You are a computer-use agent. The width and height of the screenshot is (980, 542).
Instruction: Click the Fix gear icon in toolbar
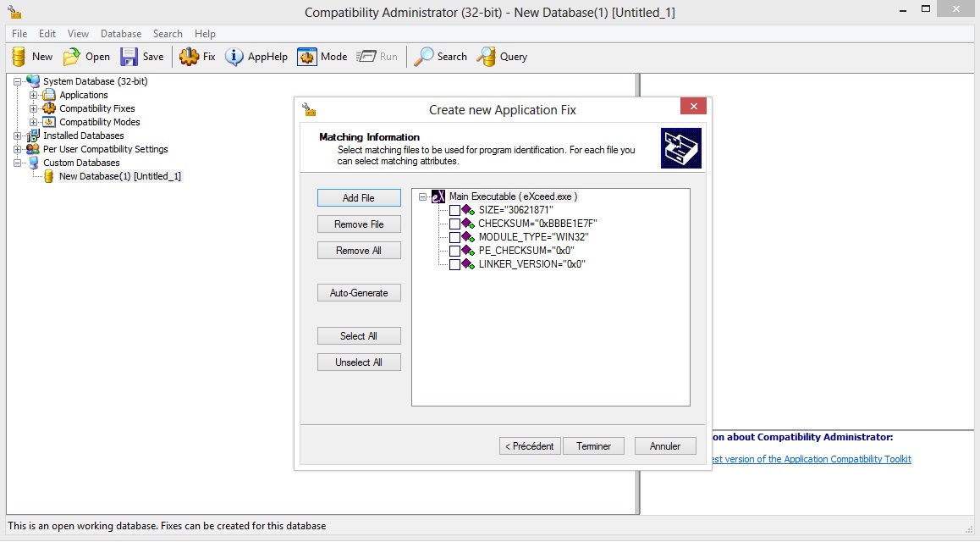coord(189,56)
